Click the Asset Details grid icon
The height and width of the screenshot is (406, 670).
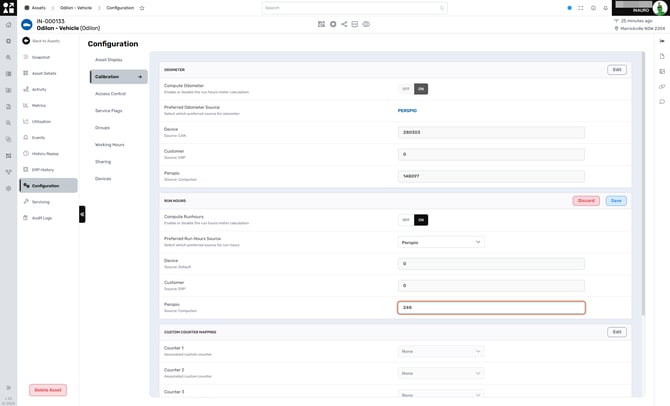[x=26, y=73]
